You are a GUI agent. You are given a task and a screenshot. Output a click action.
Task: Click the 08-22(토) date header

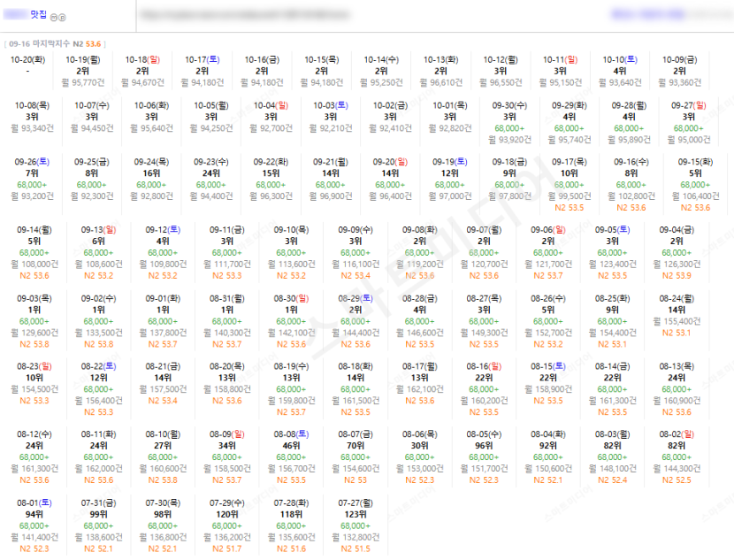(99, 366)
